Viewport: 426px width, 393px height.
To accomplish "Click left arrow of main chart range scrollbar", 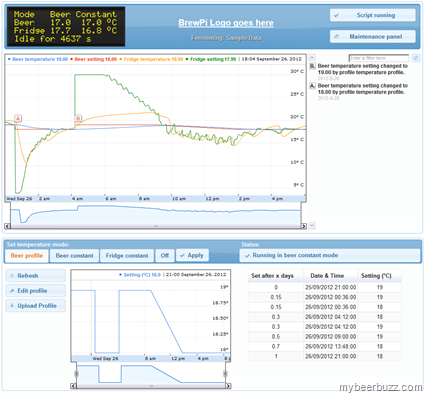I will (x=7, y=226).
